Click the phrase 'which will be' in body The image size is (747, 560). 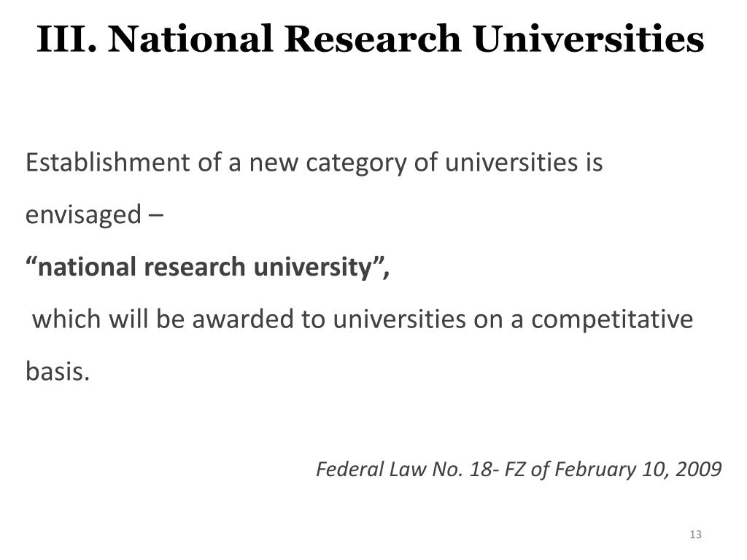click(x=109, y=319)
